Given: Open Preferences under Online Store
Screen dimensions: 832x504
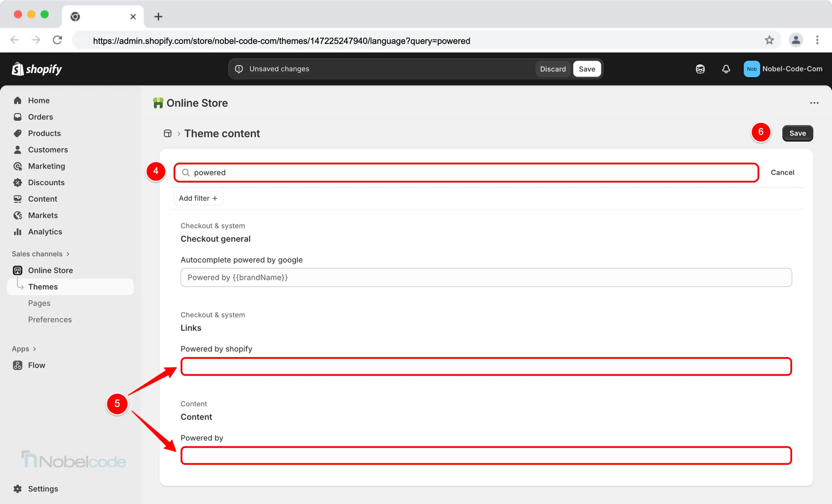Looking at the screenshot, I should [50, 319].
